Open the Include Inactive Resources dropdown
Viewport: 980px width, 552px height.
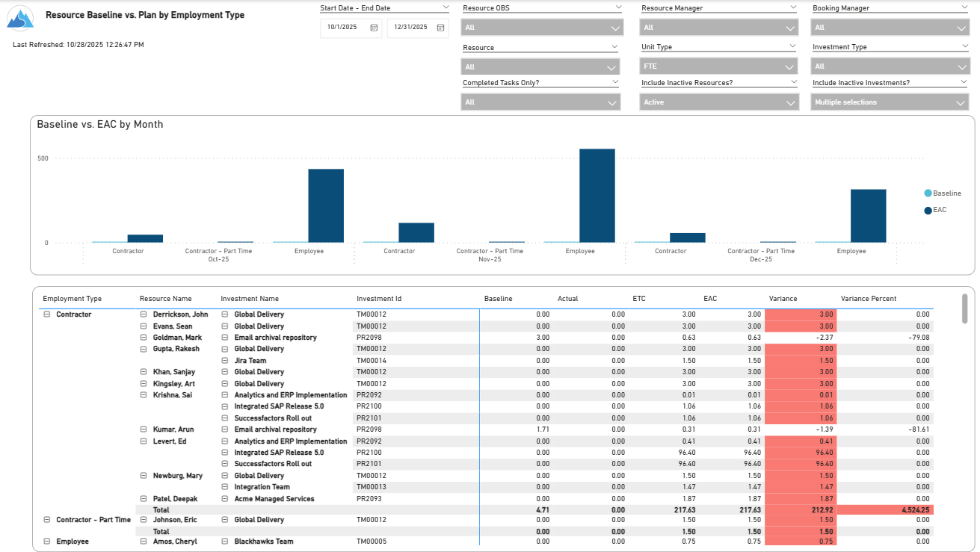719,102
